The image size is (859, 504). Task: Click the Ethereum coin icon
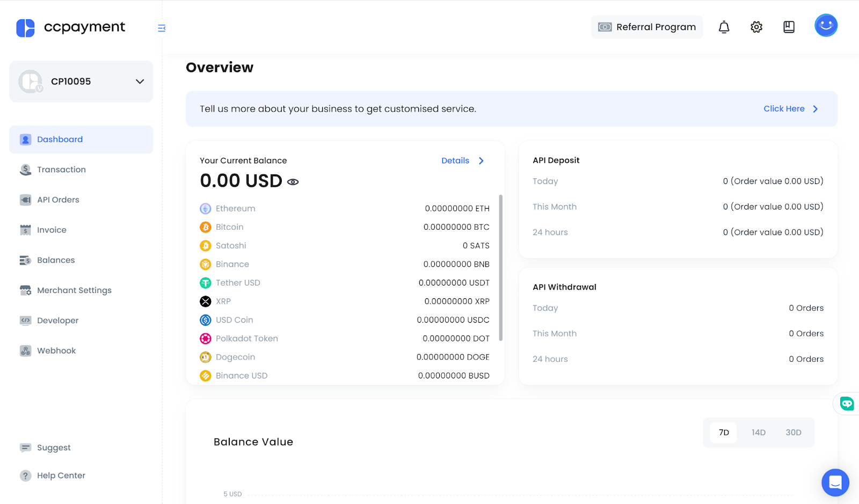click(206, 209)
